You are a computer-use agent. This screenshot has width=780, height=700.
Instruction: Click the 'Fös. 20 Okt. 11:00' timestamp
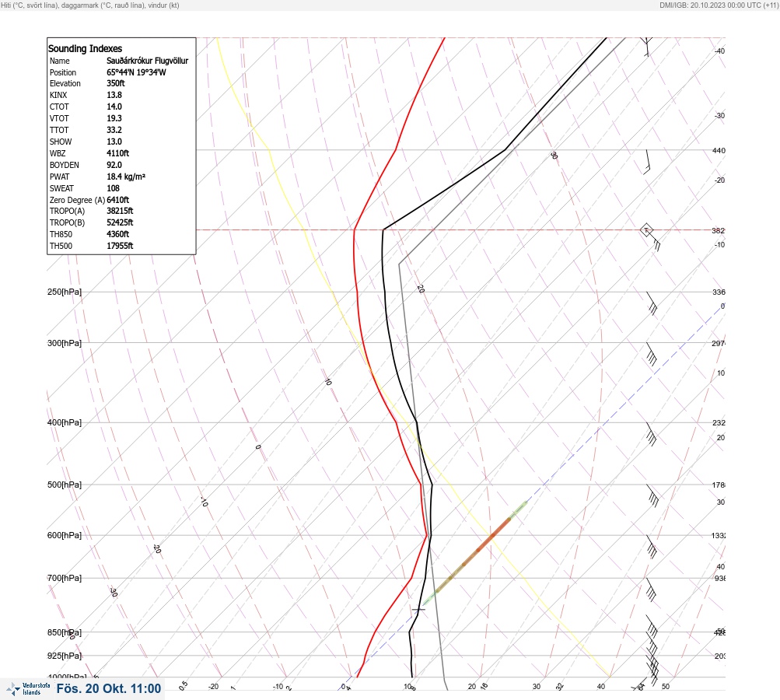(108, 688)
